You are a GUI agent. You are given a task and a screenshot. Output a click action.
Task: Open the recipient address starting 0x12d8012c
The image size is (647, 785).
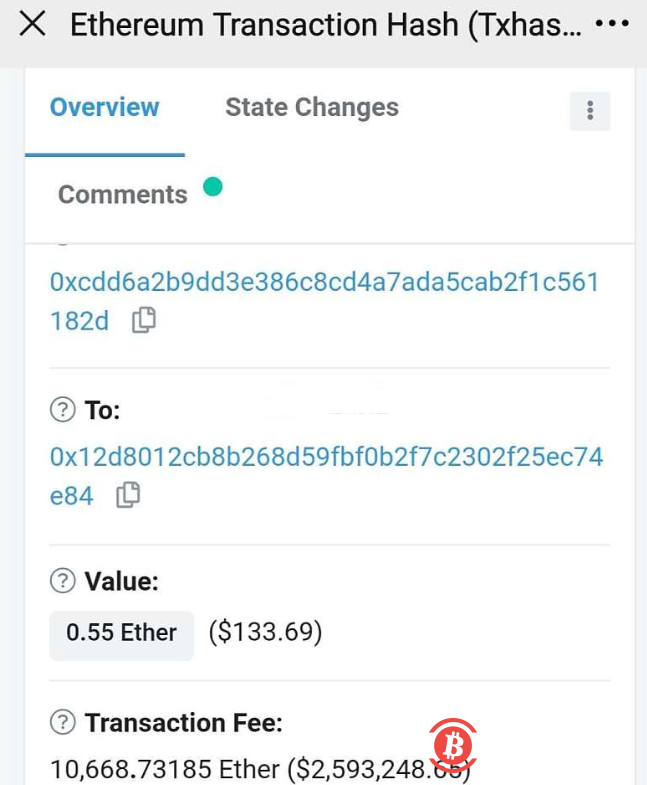[x=326, y=457]
